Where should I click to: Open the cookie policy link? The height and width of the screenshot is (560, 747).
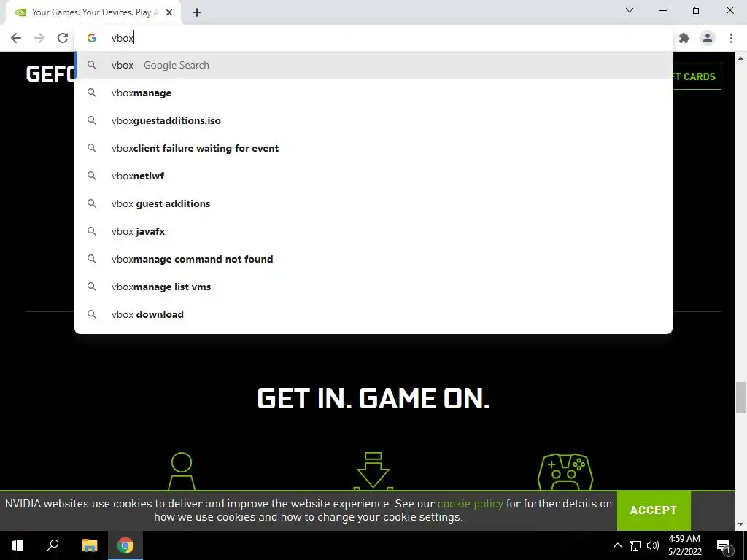tap(471, 504)
